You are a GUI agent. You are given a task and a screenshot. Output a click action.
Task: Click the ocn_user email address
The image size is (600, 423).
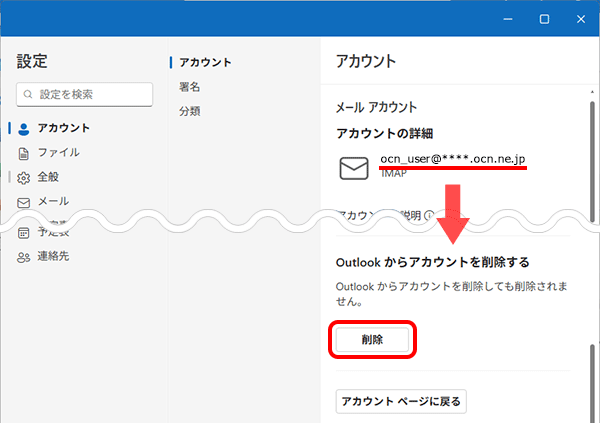[453, 160]
